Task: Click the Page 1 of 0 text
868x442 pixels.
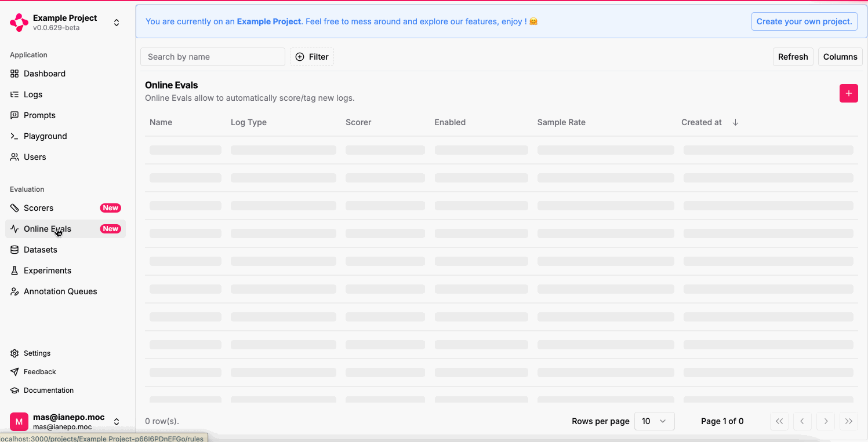Action: tap(722, 421)
